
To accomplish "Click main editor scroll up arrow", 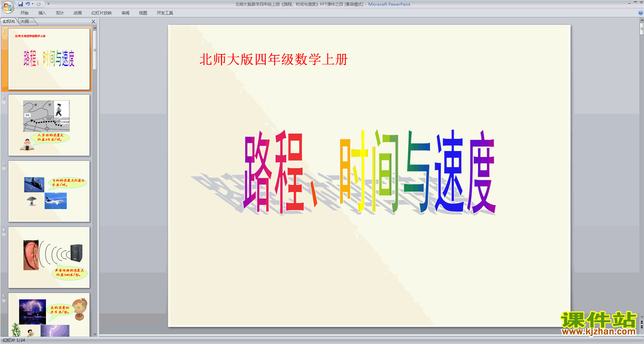I will 642,20.
